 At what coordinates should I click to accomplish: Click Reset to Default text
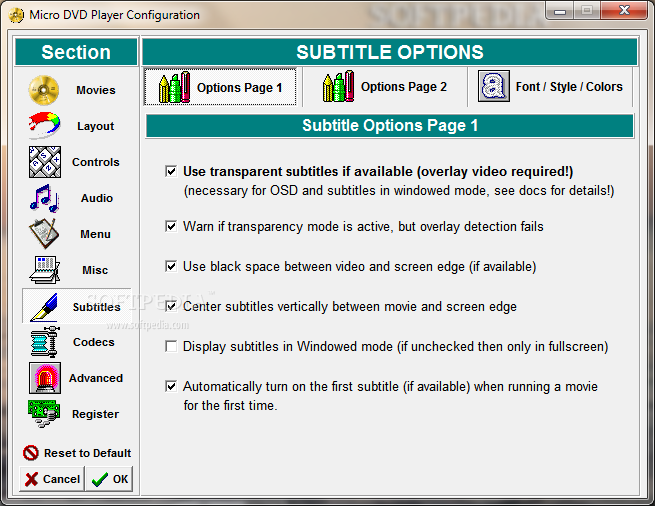pyautogui.click(x=87, y=453)
